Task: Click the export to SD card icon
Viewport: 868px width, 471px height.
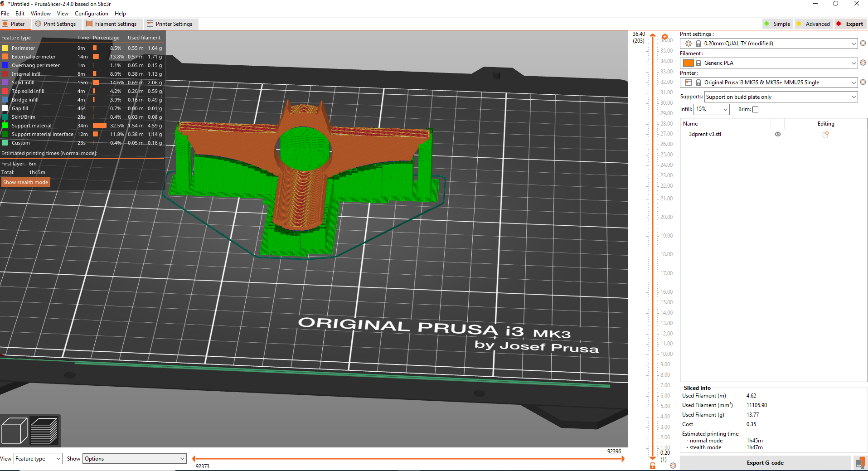Action: pyautogui.click(x=860, y=463)
